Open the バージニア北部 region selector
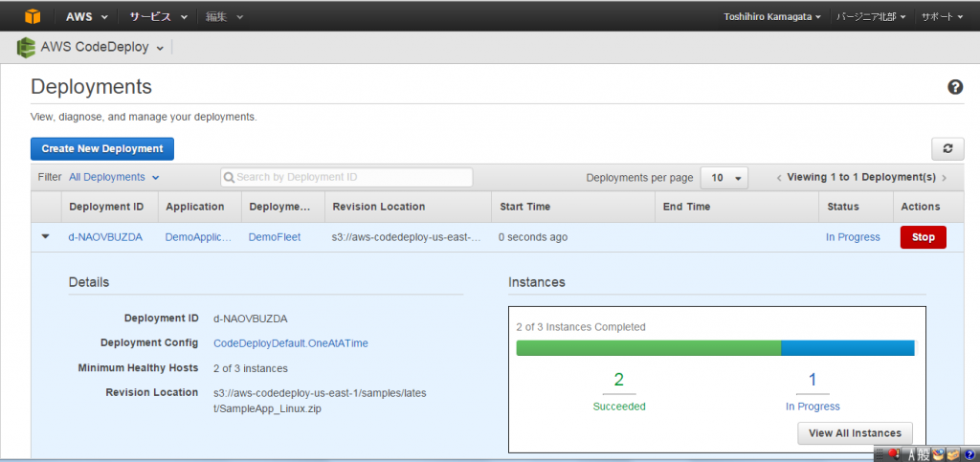This screenshot has width=980, height=462. pyautogui.click(x=871, y=17)
